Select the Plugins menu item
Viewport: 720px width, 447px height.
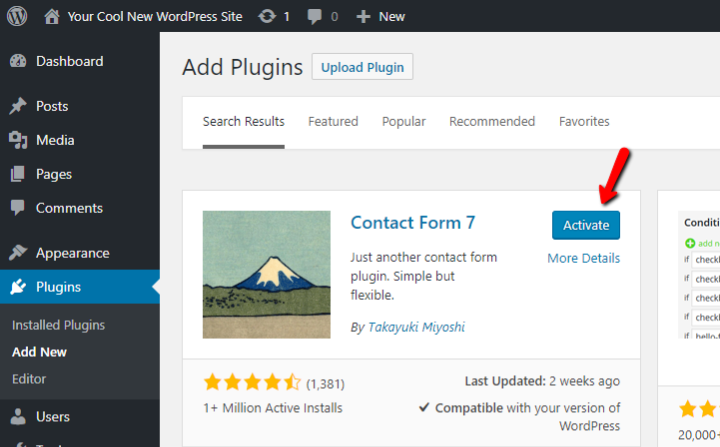pos(59,287)
